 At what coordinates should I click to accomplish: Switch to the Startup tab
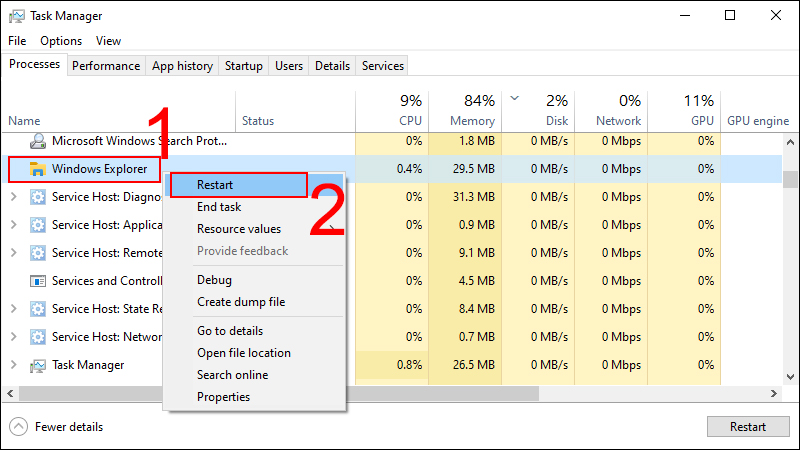pyautogui.click(x=244, y=66)
